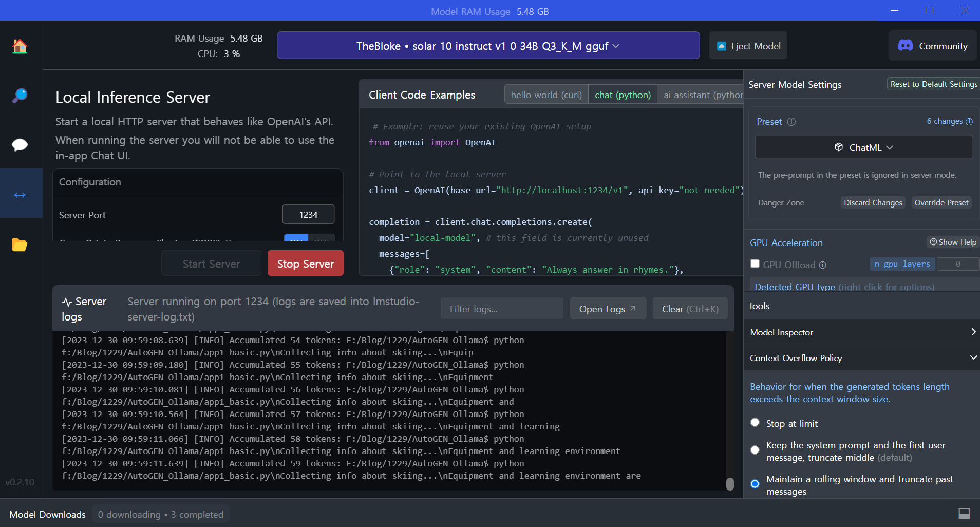Toggle the bottom panel layout icon
Viewport: 980px width, 527px height.
964,513
